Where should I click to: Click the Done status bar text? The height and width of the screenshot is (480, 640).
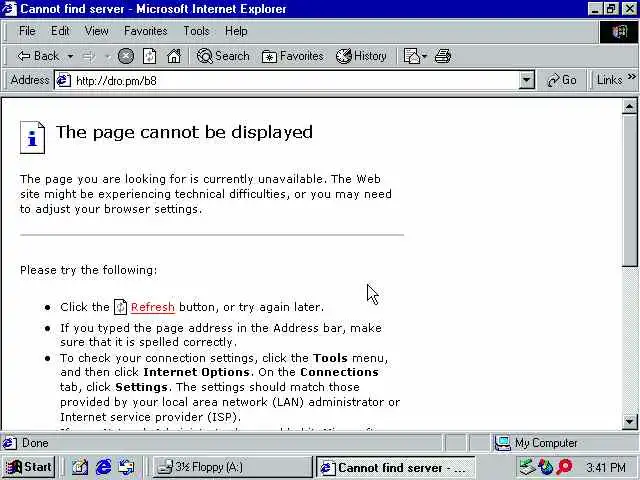coord(35,443)
